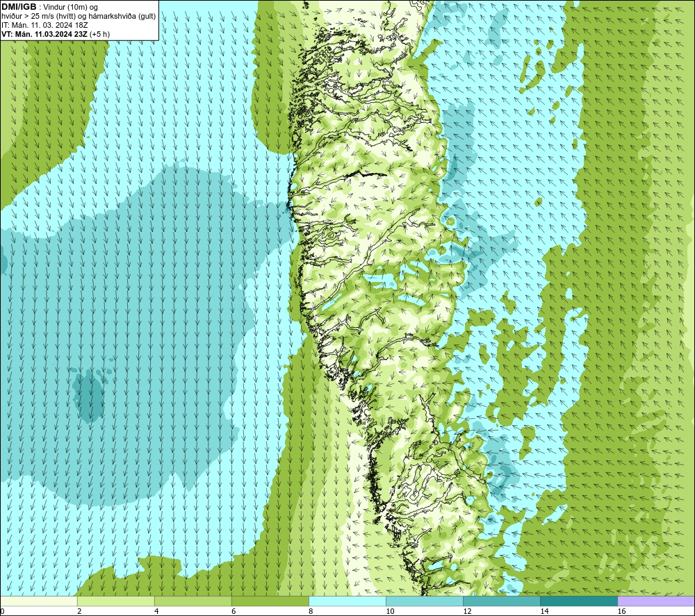Click the 14–16 m/s dark teal swatch
695x616 pixels.
[x=579, y=601]
